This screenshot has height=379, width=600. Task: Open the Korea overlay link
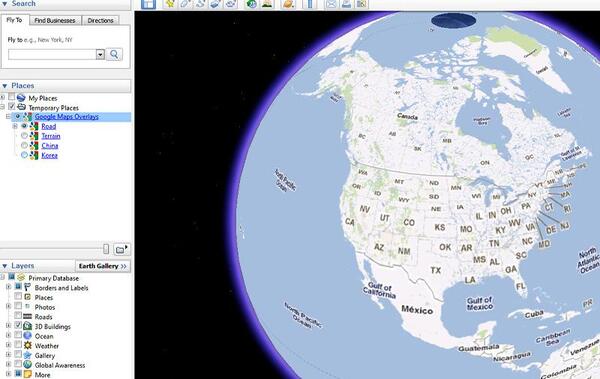[49, 155]
